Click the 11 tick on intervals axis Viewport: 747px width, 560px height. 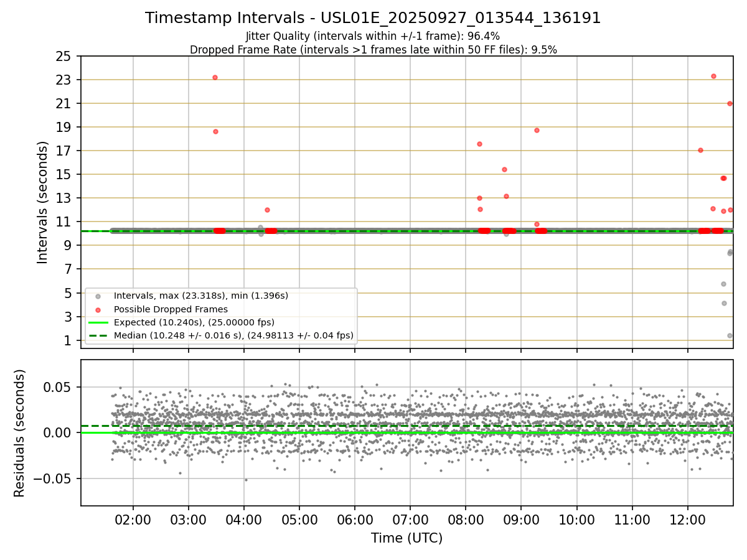63,222
